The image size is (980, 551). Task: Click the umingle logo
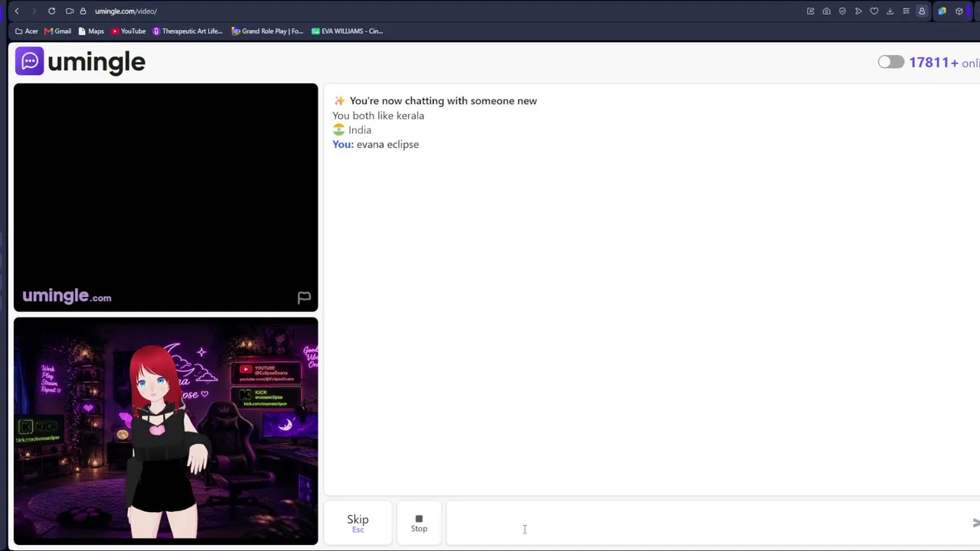click(x=80, y=61)
